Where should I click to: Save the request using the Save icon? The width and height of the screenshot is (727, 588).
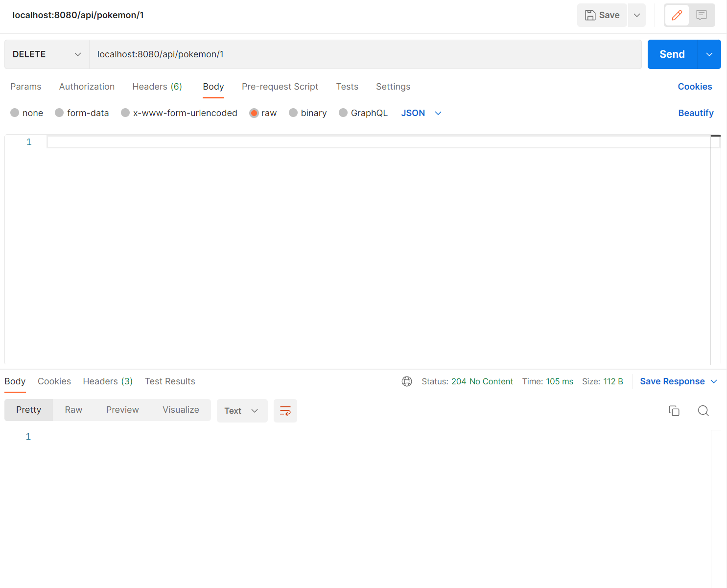tap(602, 15)
